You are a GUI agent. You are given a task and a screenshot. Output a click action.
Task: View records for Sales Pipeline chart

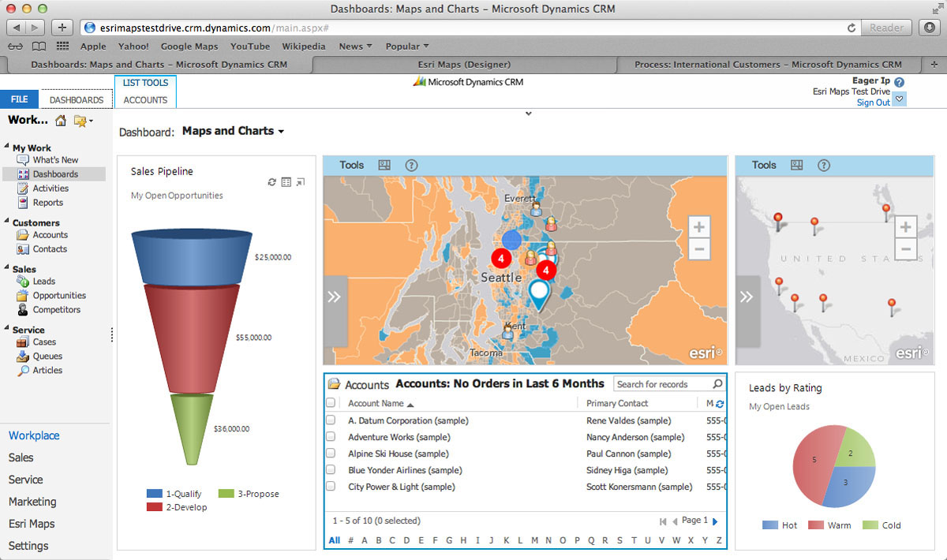coord(286,182)
